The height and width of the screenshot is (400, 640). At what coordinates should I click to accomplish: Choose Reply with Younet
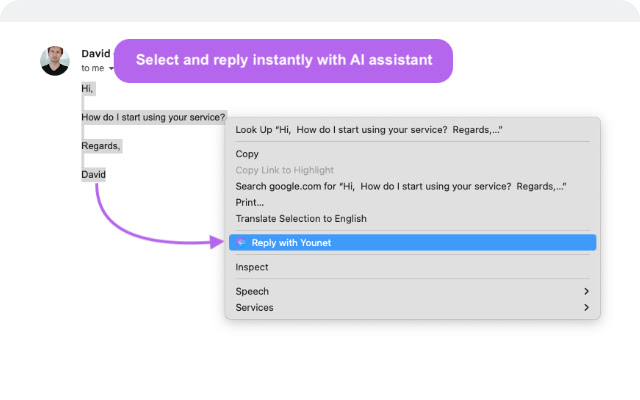coord(412,242)
